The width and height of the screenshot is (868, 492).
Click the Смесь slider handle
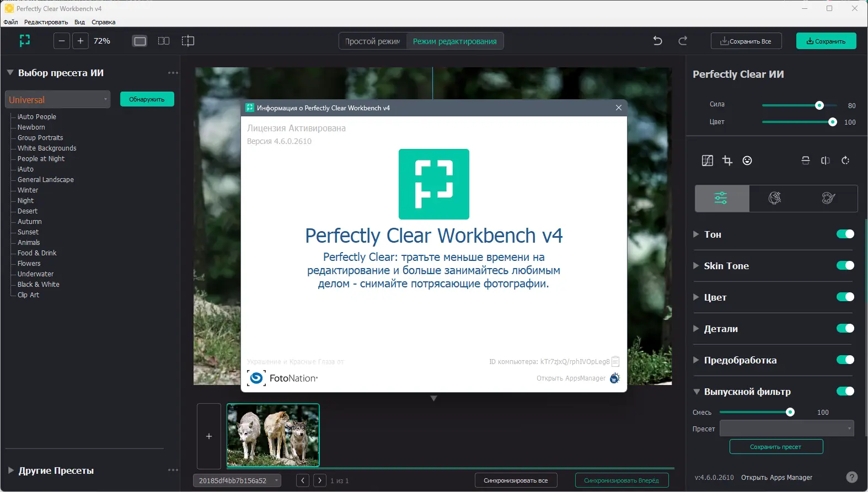(790, 412)
